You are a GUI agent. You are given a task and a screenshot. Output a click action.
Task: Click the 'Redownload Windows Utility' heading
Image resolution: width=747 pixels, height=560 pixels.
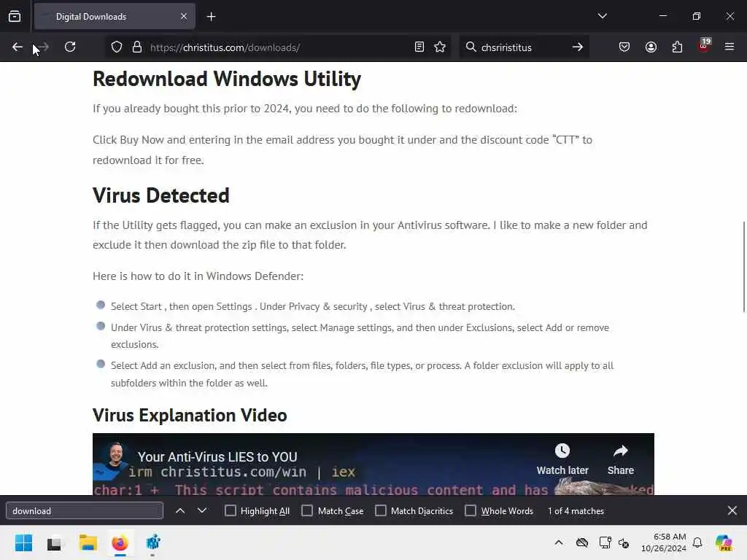(227, 79)
